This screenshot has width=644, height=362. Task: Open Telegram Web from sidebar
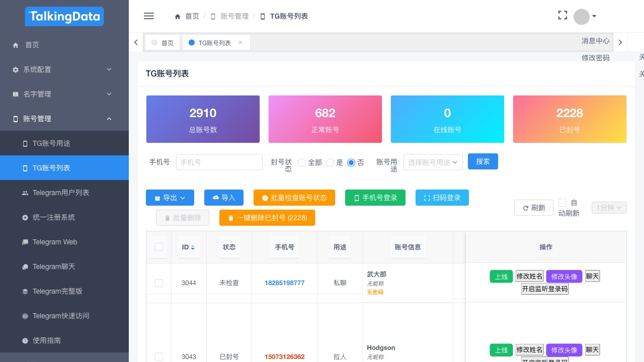55,242
